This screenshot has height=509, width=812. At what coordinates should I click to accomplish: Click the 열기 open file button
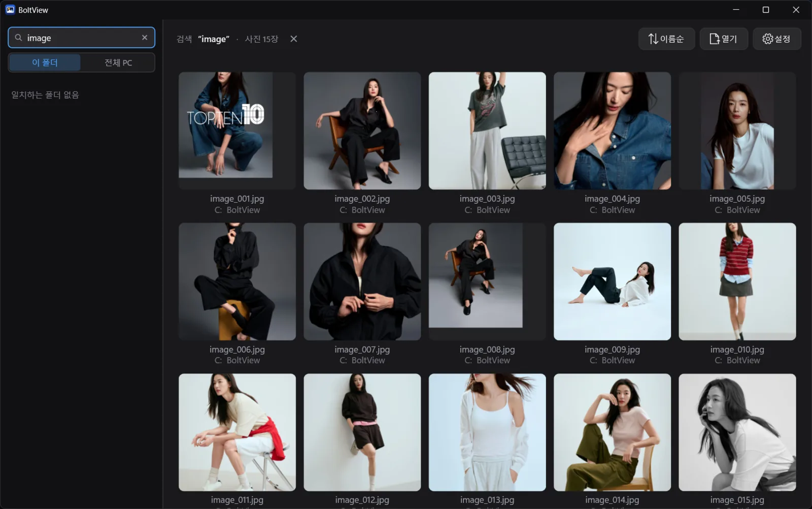724,39
